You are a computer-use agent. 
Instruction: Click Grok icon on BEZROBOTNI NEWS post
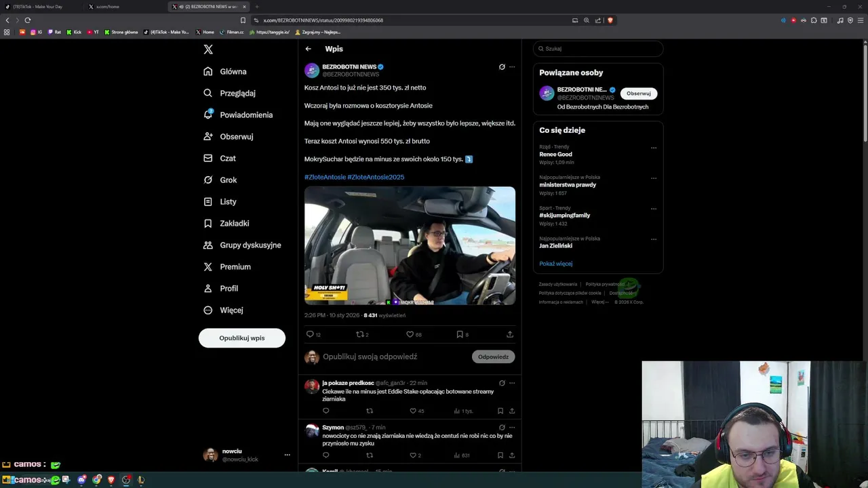click(x=502, y=67)
